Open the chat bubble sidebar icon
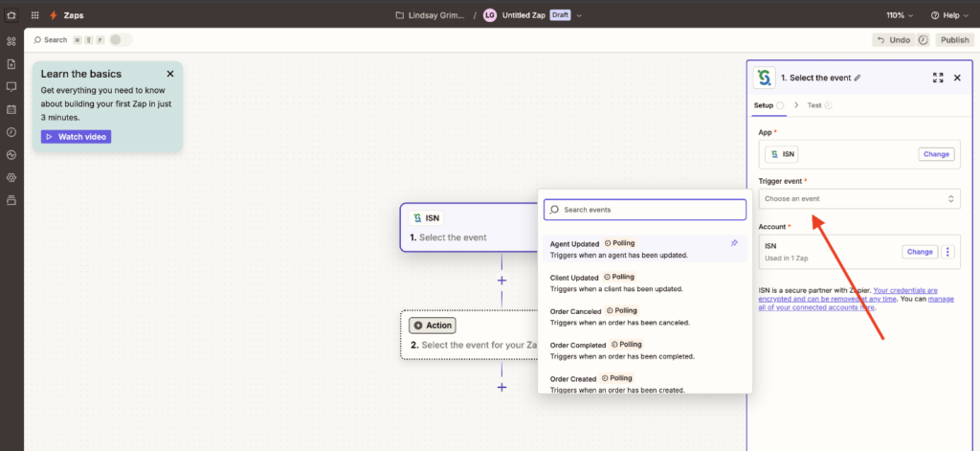 pos(11,87)
